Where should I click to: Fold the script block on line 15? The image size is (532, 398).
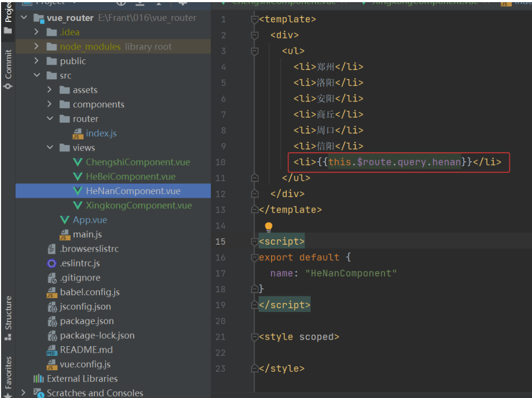click(x=255, y=241)
